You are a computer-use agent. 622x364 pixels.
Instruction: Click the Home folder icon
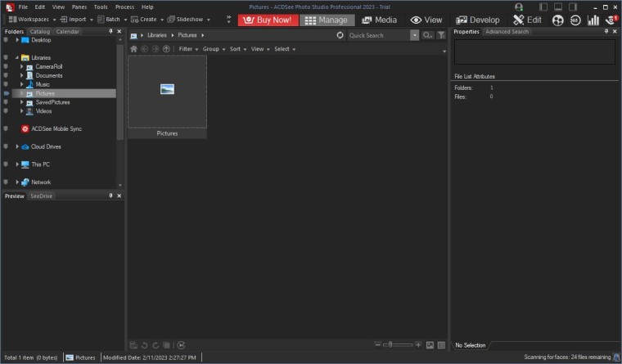click(133, 49)
